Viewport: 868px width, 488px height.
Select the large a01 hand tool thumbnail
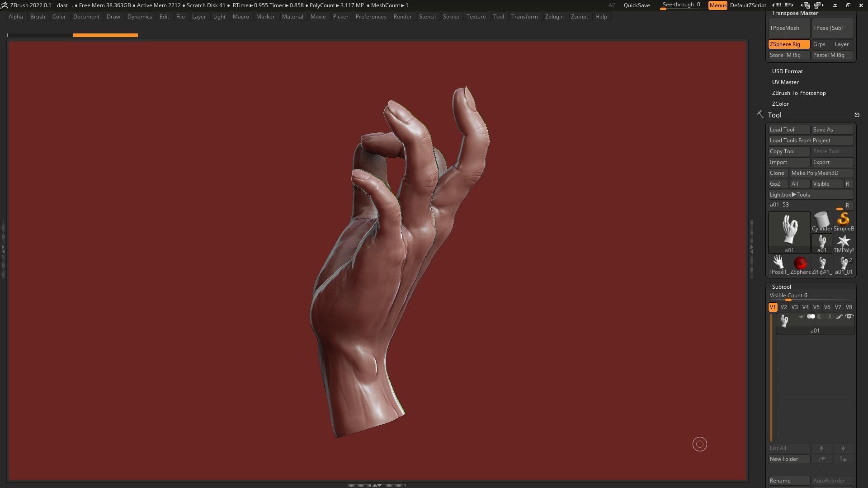789,233
